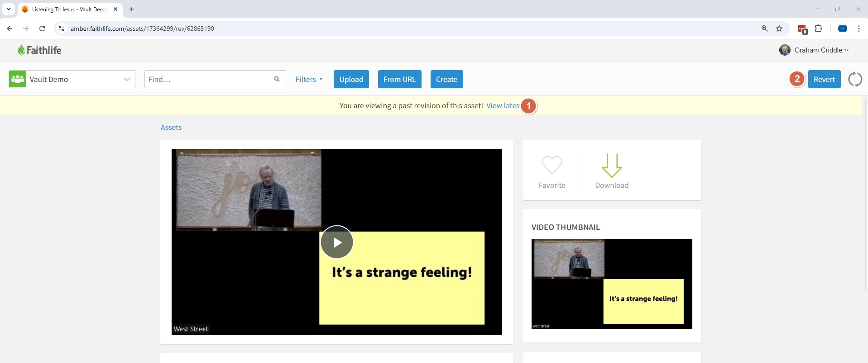Image resolution: width=868 pixels, height=363 pixels.
Task: Bookmark this page with the star
Action: coord(779,29)
